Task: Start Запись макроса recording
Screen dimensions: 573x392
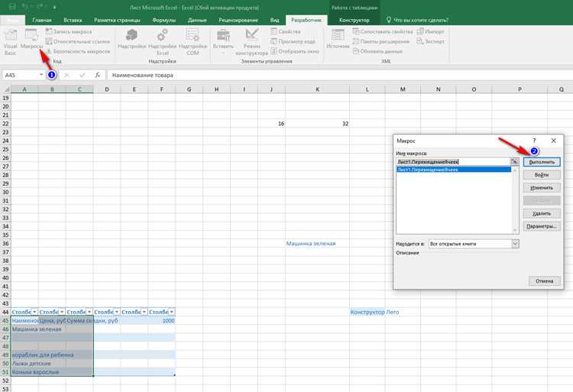Action: [69, 32]
